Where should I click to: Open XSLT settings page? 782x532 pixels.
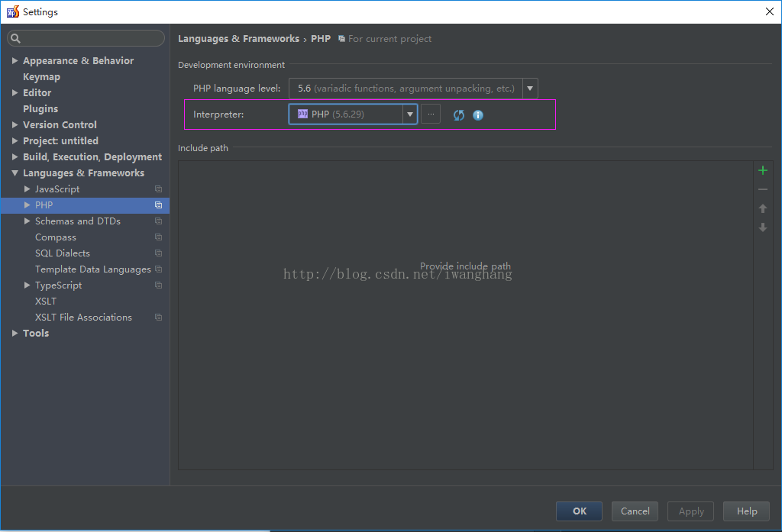[45, 301]
